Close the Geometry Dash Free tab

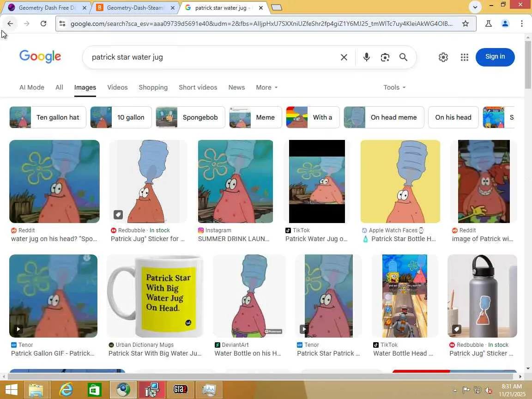point(85,7)
